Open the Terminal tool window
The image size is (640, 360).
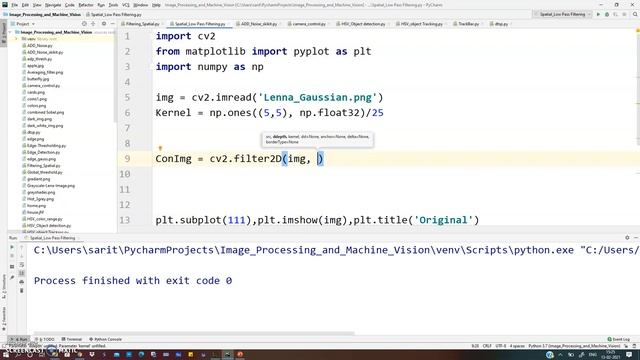pos(72,339)
